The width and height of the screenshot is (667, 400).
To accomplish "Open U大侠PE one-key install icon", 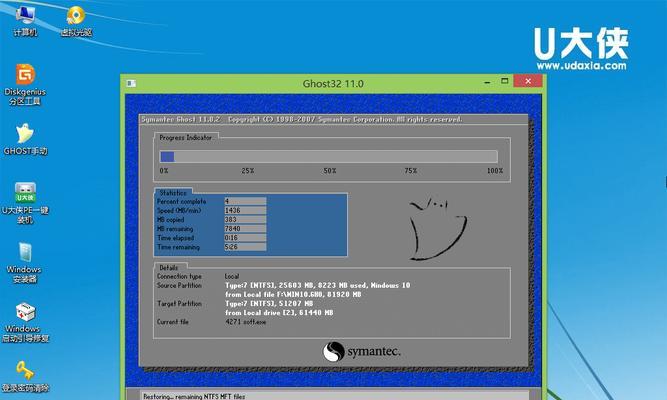I will pos(25,203).
